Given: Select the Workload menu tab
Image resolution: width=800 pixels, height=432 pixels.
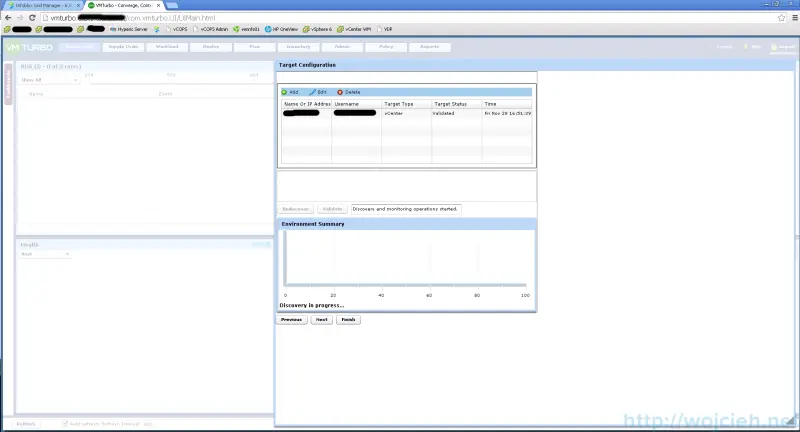Looking at the screenshot, I should [166, 47].
